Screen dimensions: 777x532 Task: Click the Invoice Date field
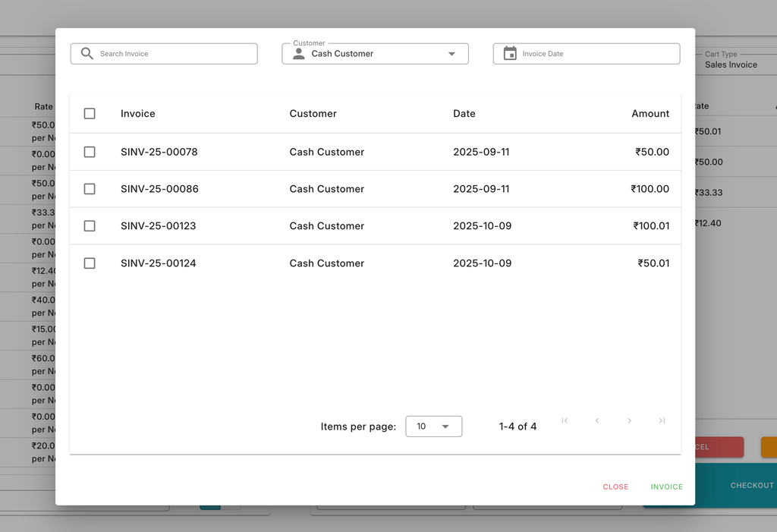pos(587,54)
